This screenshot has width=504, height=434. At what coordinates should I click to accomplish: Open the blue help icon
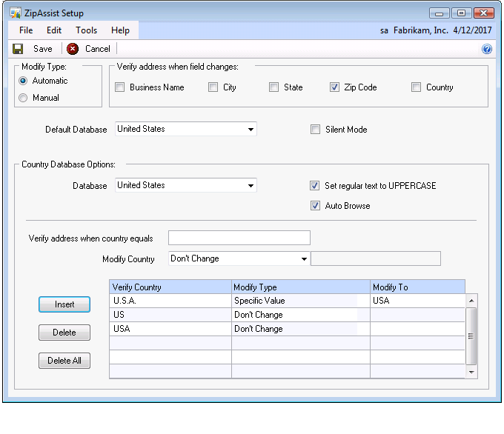point(487,49)
